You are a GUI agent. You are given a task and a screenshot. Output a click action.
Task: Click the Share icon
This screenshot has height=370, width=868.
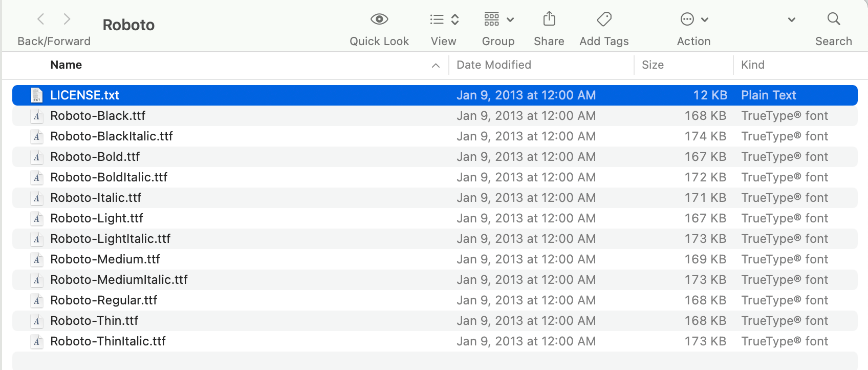pyautogui.click(x=549, y=19)
